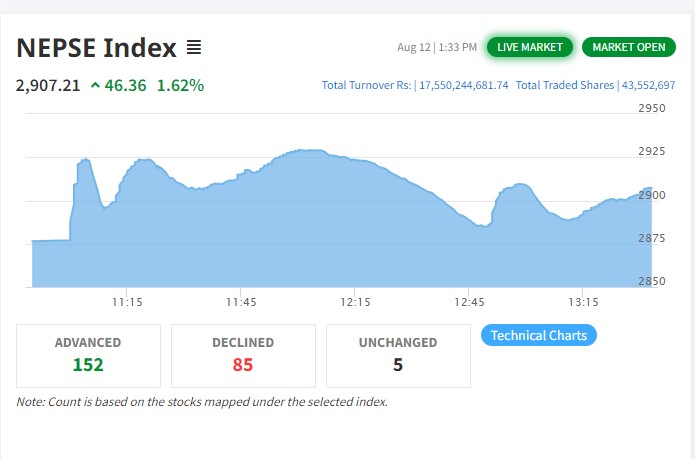Click the 13:15 time axis label
695x459 pixels.
tap(583, 302)
